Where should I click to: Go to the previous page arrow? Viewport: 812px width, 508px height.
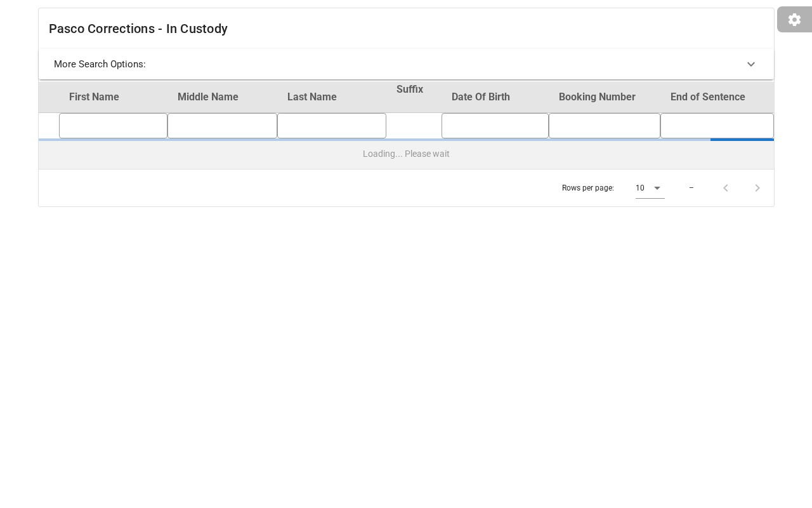click(x=726, y=188)
